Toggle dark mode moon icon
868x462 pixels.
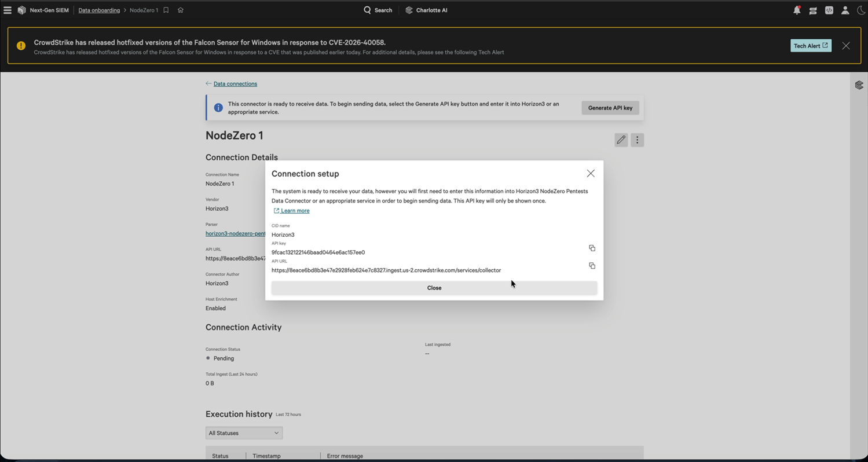click(860, 10)
